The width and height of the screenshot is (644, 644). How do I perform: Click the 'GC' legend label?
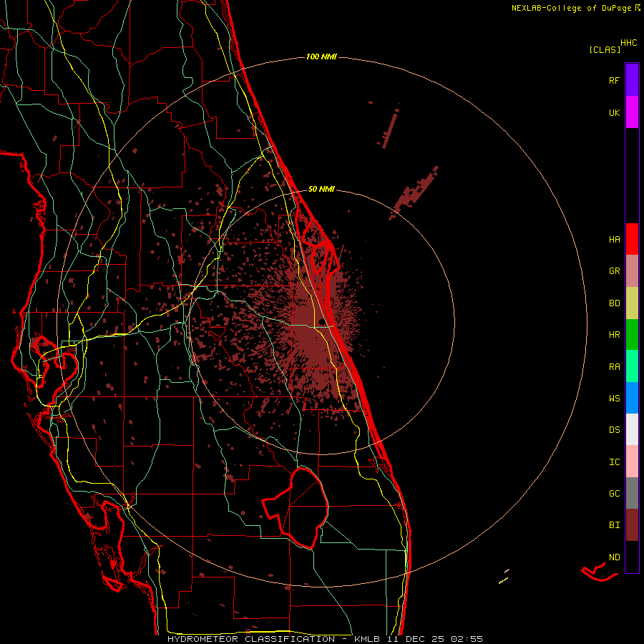coord(614,494)
